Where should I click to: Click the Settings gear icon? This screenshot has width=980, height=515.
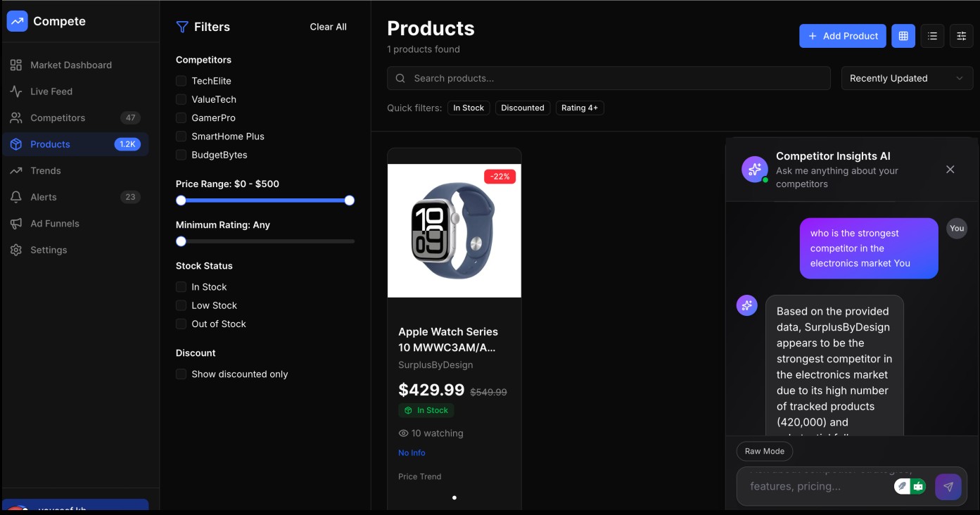pos(16,250)
